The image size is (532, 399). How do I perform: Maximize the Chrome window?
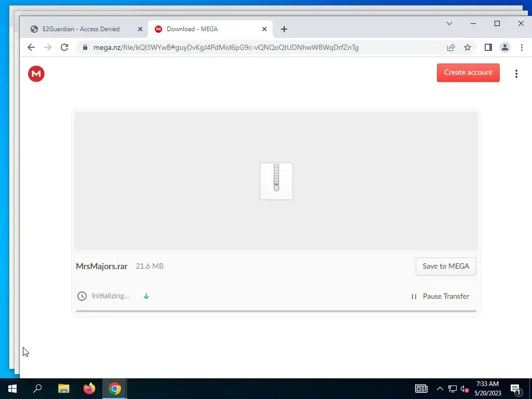tap(497, 23)
